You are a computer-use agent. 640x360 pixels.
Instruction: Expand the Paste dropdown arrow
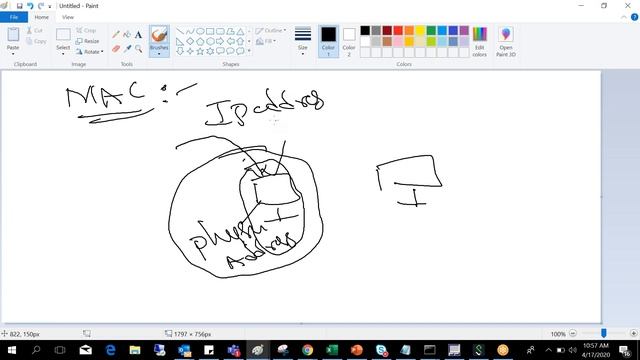tap(13, 53)
